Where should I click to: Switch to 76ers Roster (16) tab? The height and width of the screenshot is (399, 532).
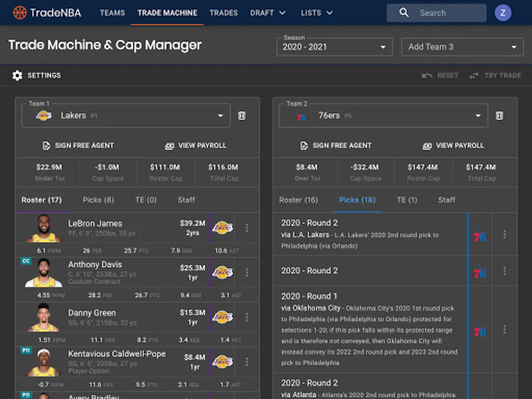(299, 200)
